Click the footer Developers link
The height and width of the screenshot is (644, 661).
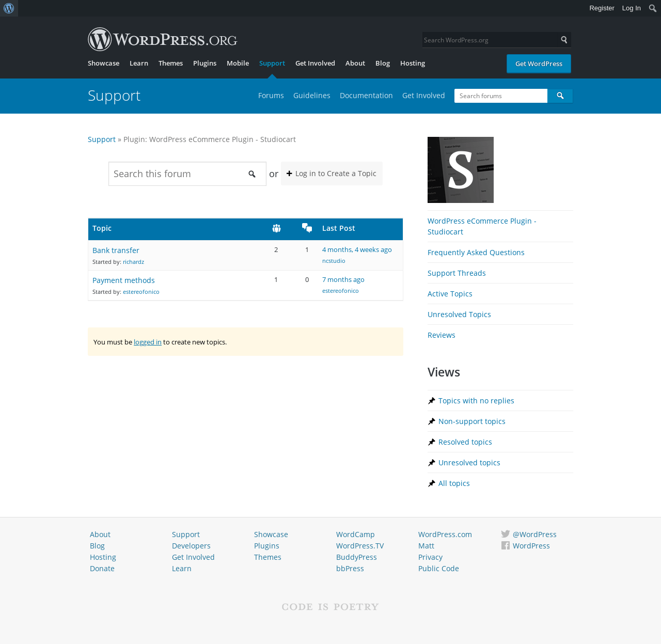pyautogui.click(x=191, y=546)
